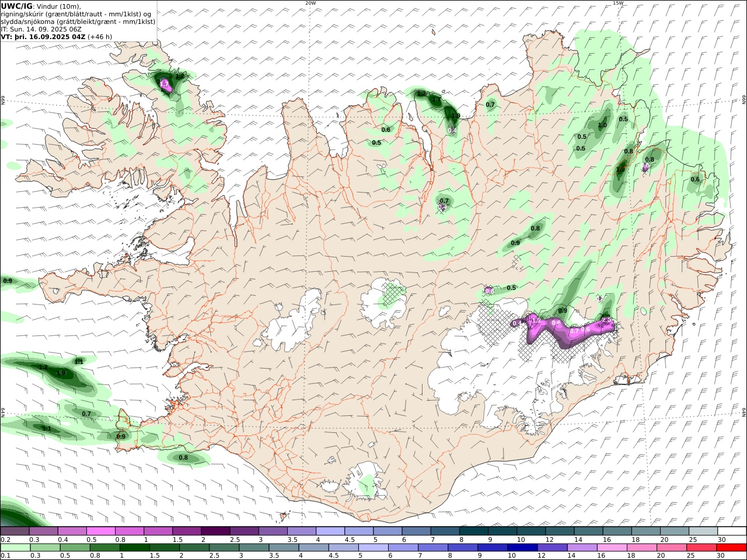747x560 pixels.
Task: Click the 'VT: þri. 16.09.2025 04Z (+46 h)' line
Action: click(x=57, y=37)
